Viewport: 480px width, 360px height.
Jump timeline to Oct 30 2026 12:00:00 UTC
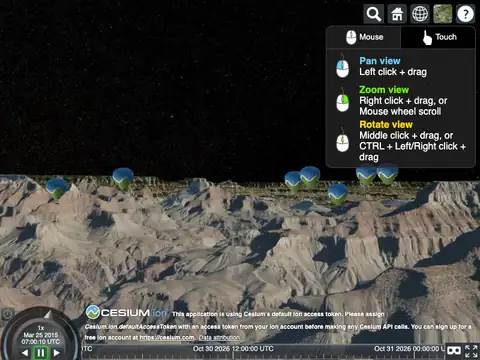point(233,349)
